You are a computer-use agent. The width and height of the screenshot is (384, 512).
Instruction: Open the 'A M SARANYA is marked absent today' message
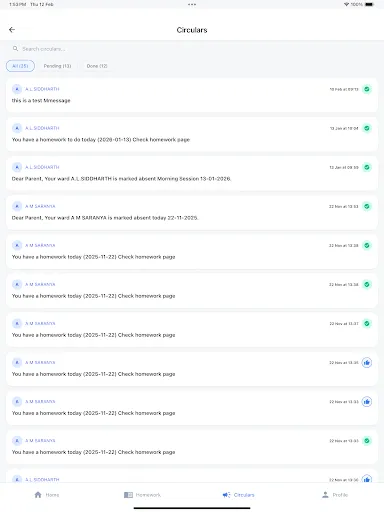(192, 212)
